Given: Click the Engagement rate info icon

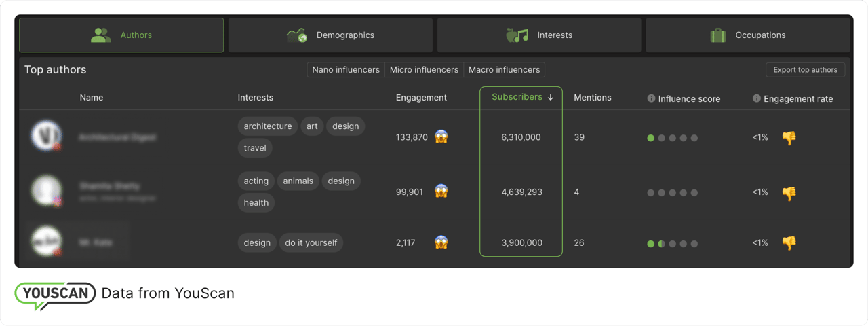Looking at the screenshot, I should click(757, 98).
